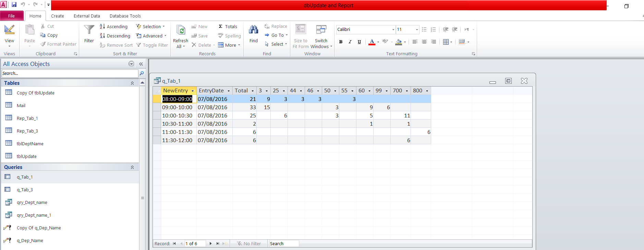Open the font size dropdown
The width and height of the screenshot is (644, 250).
(417, 30)
